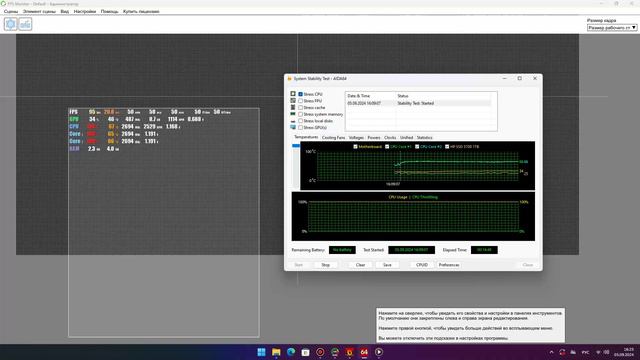640x360 pixels.
Task: Click the Stability Test Started log row
Action: coord(419,103)
